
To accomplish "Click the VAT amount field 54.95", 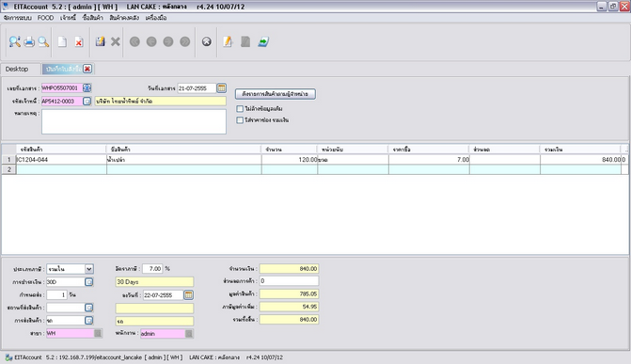I will point(289,307).
